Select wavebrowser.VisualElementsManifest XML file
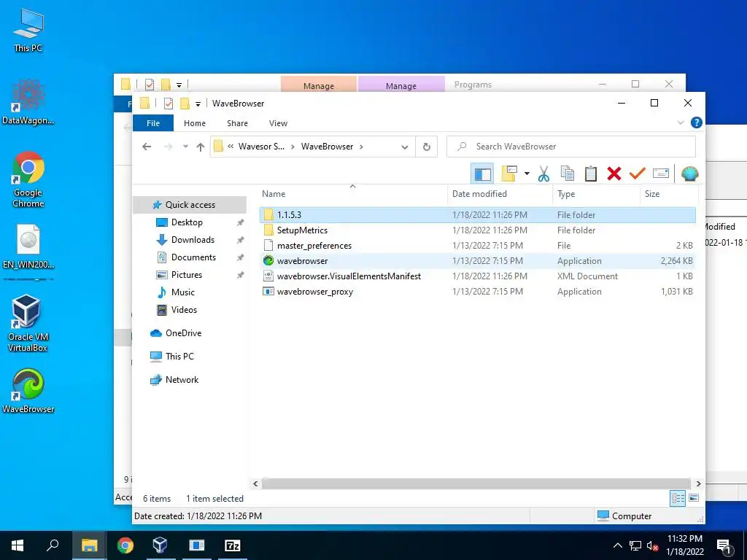This screenshot has height=560, width=747. point(478,276)
